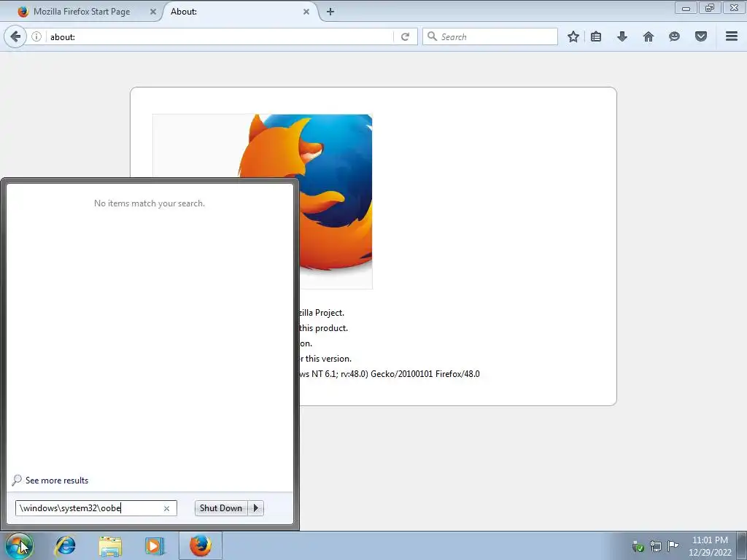Open a new tab with plus button
This screenshot has width=747, height=560.
point(330,12)
